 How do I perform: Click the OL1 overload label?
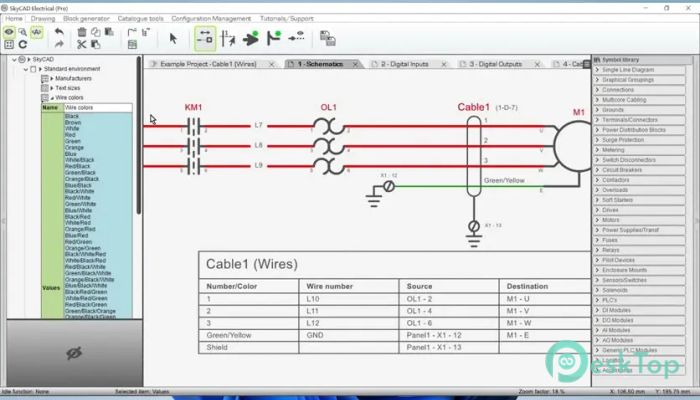pos(329,108)
